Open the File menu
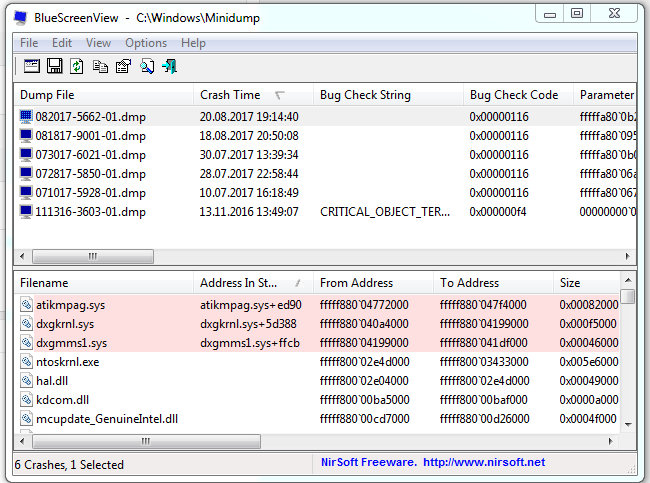 point(29,43)
